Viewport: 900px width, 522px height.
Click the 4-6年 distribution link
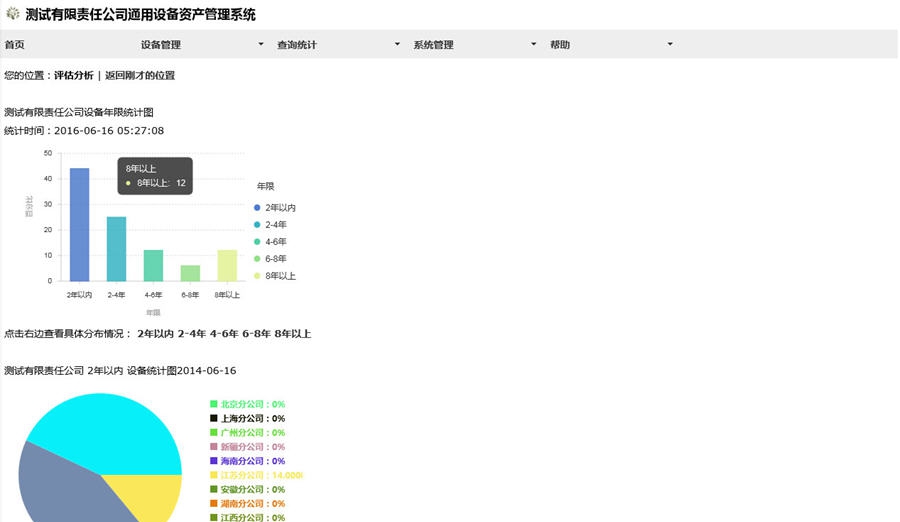(x=224, y=334)
